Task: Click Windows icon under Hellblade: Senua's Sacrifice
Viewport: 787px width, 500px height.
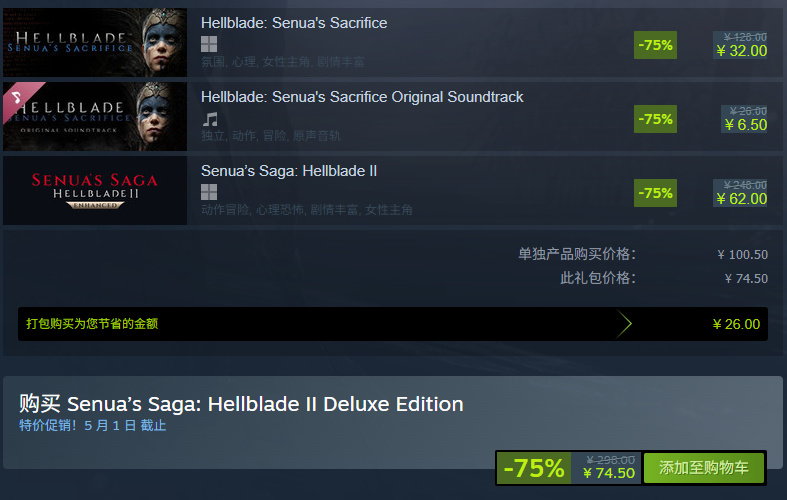Action: 209,44
